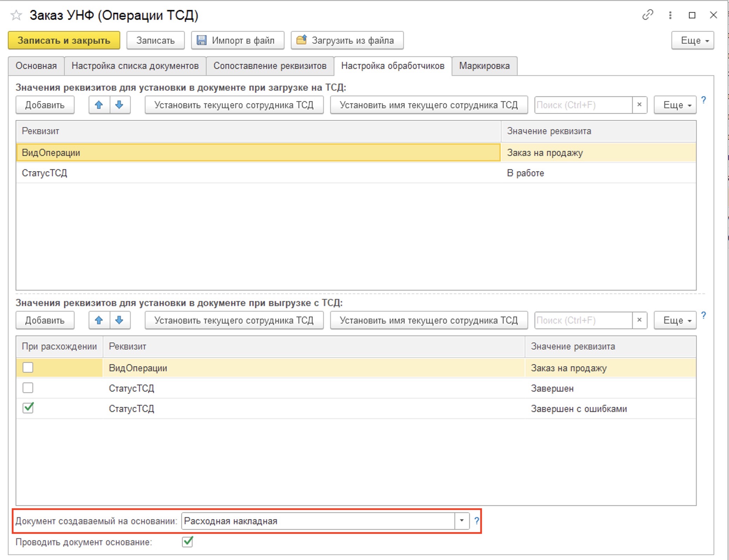Viewport: 729px width, 560px height.
Task: Move row down in upper table
Action: (120, 105)
